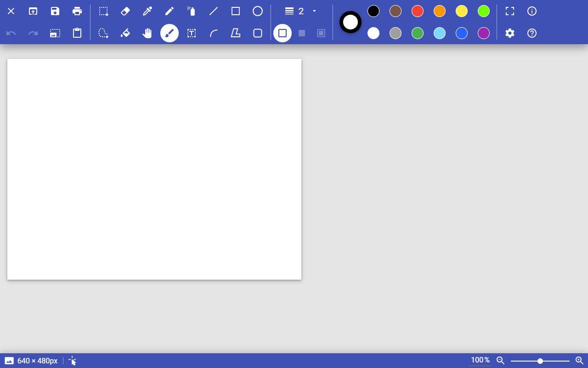Open the Help menu

pyautogui.click(x=532, y=33)
